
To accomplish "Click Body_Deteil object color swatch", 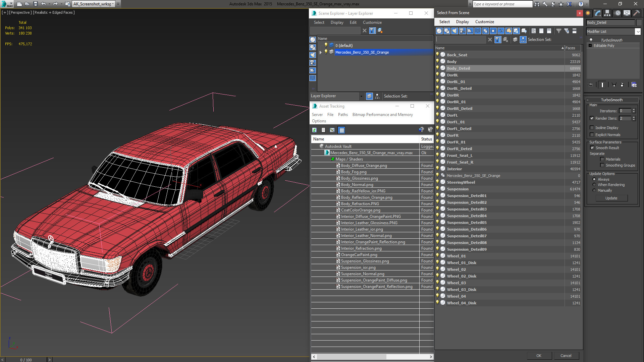I will point(639,22).
